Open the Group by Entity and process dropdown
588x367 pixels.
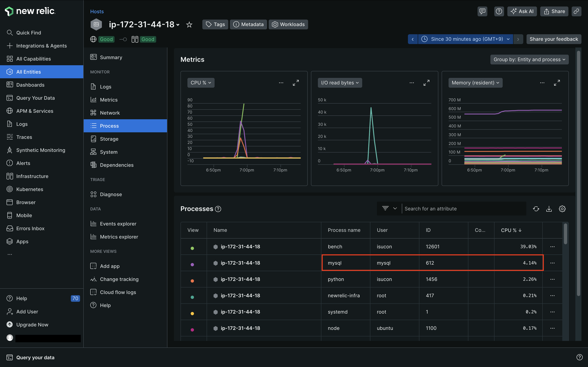[x=529, y=60]
